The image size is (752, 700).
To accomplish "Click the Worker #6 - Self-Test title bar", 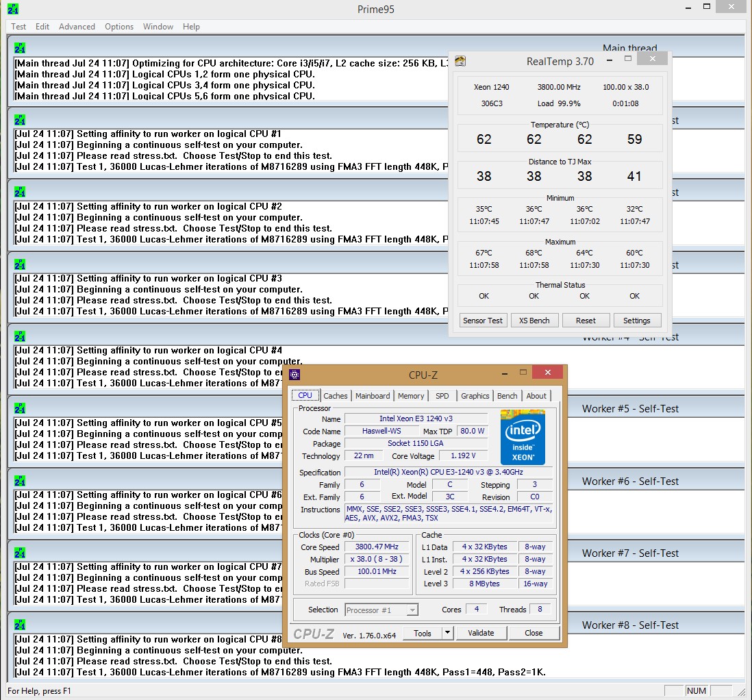I will coord(656,482).
